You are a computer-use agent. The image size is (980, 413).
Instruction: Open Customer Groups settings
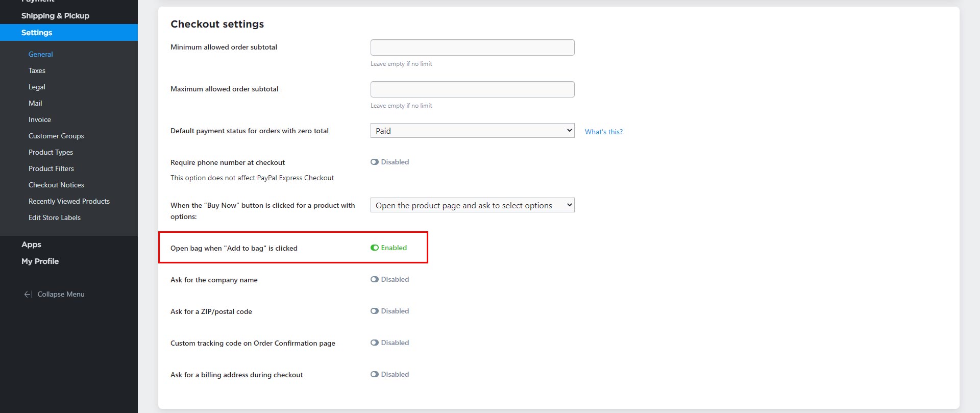[x=56, y=136]
